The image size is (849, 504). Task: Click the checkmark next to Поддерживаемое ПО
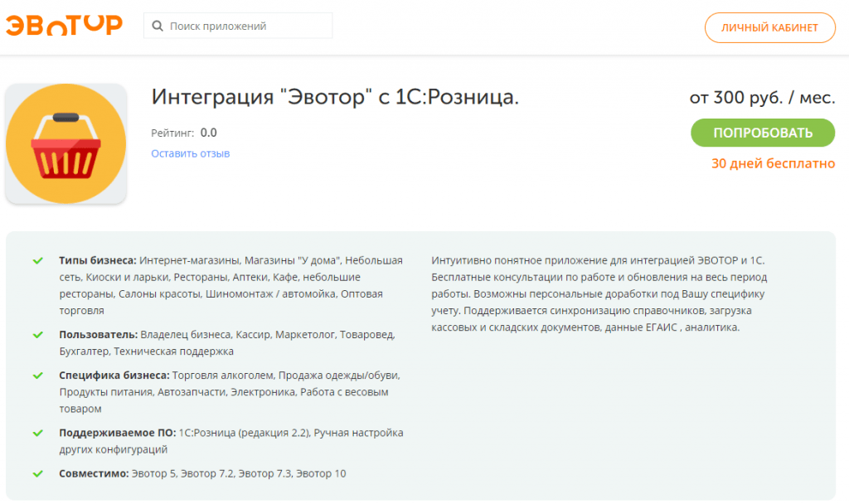(38, 433)
